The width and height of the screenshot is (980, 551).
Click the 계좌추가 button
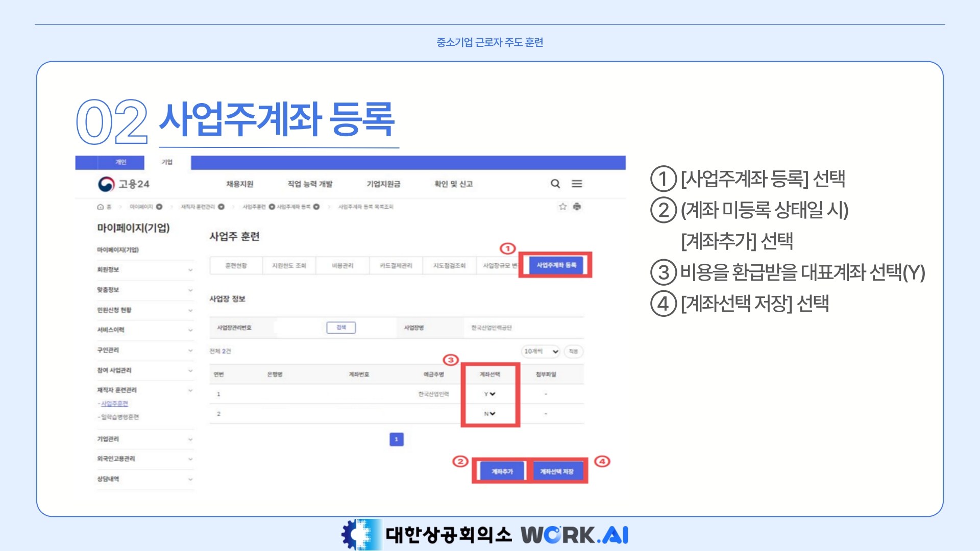[502, 471]
